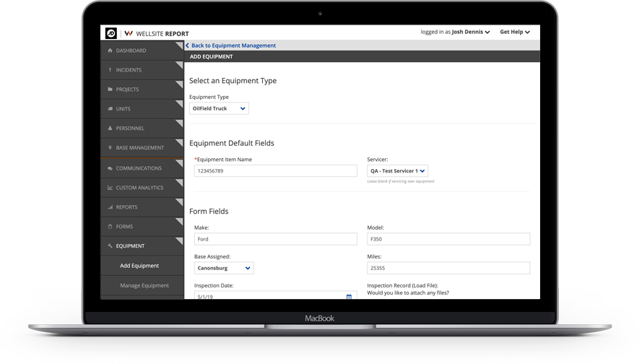
Task: Click the AD logo icon in header
Action: click(110, 33)
